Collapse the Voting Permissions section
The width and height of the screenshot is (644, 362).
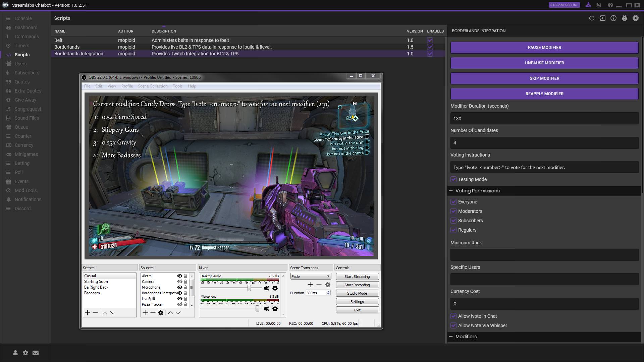451,191
